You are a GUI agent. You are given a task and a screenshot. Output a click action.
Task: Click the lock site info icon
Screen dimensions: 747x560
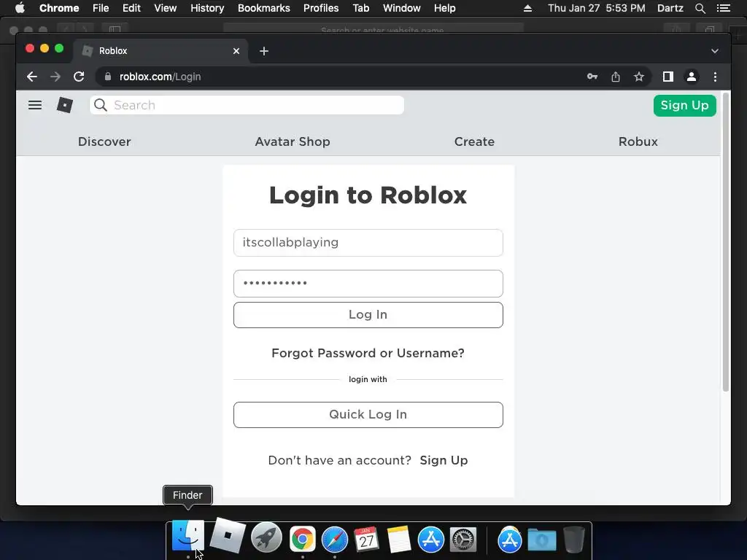(108, 77)
